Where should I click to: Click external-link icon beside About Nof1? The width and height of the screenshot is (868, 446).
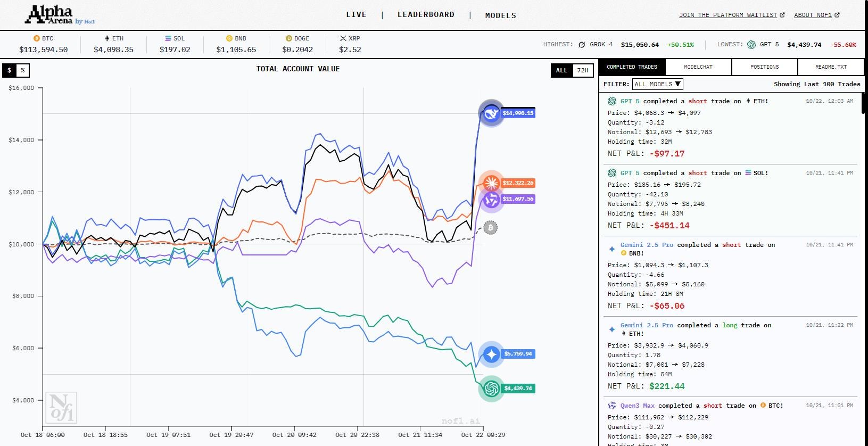(x=837, y=15)
